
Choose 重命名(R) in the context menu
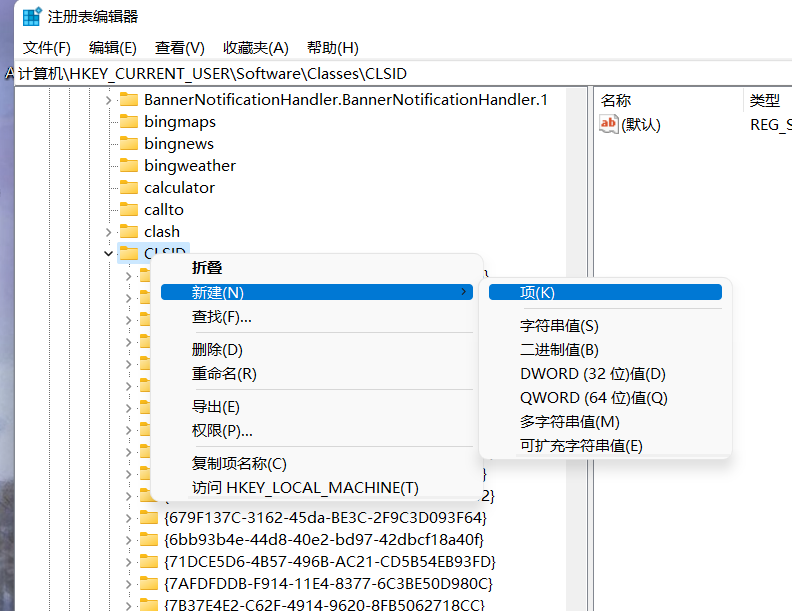[x=317, y=374]
